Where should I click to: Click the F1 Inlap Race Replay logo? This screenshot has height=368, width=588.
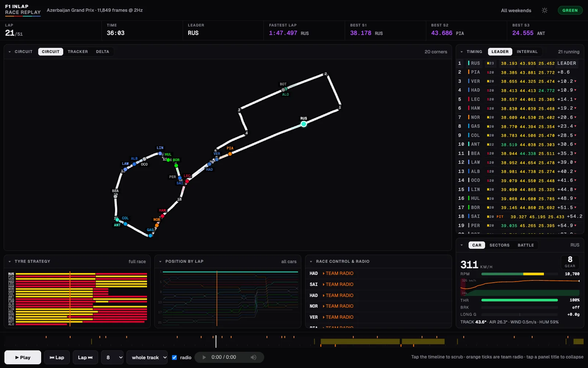click(x=23, y=10)
